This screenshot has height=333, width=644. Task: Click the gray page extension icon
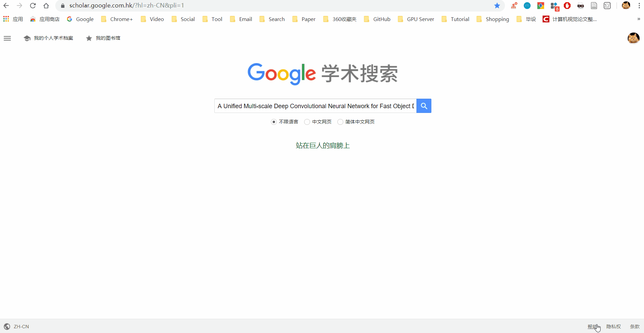point(594,5)
